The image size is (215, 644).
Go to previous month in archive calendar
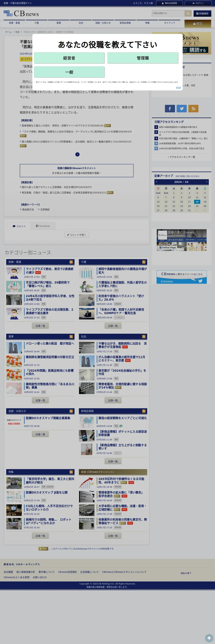[x=156, y=182]
